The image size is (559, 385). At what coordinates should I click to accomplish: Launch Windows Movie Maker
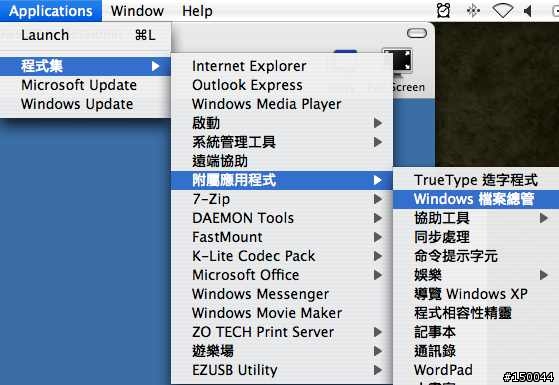pos(282,313)
